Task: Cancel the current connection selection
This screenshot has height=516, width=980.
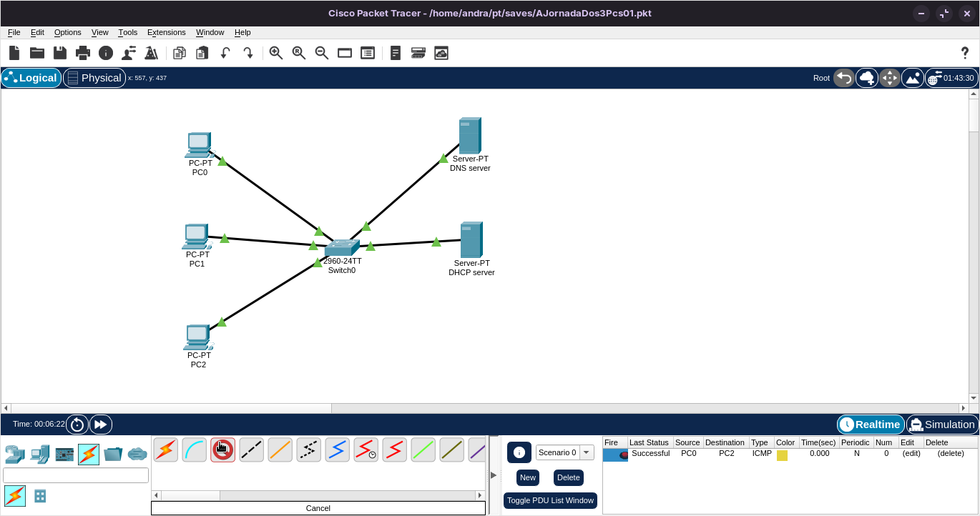Action: (x=318, y=508)
